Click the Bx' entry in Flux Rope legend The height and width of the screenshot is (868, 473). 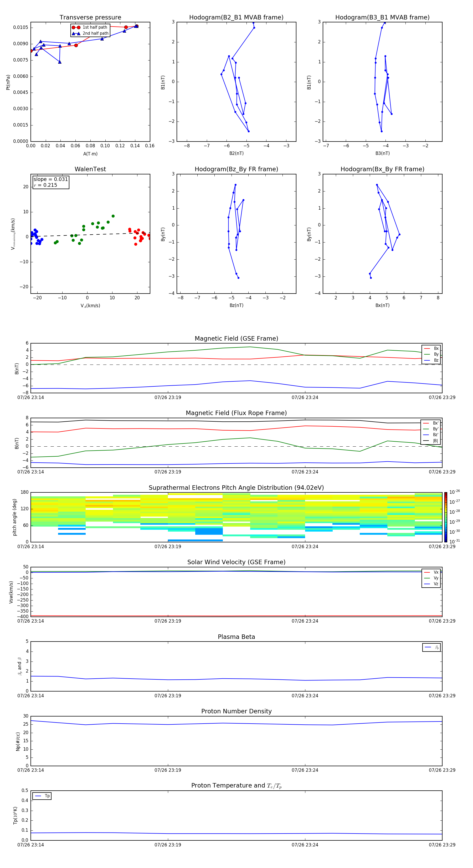pyautogui.click(x=431, y=423)
